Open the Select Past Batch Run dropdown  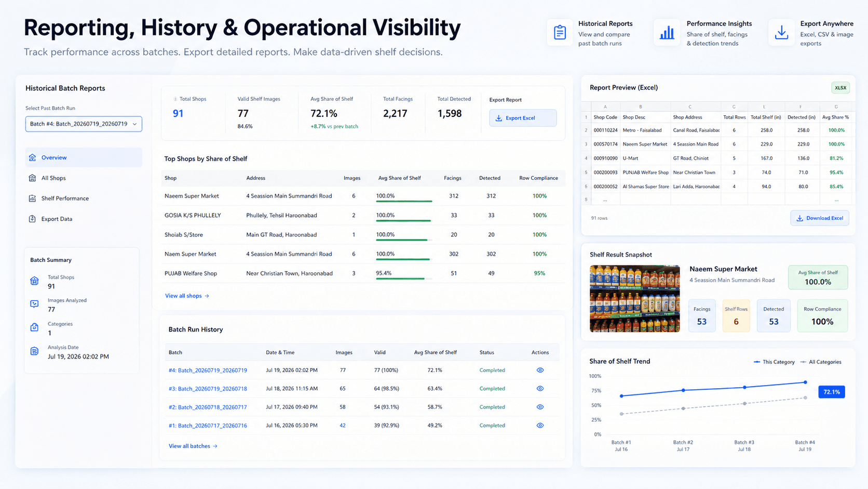tap(84, 124)
